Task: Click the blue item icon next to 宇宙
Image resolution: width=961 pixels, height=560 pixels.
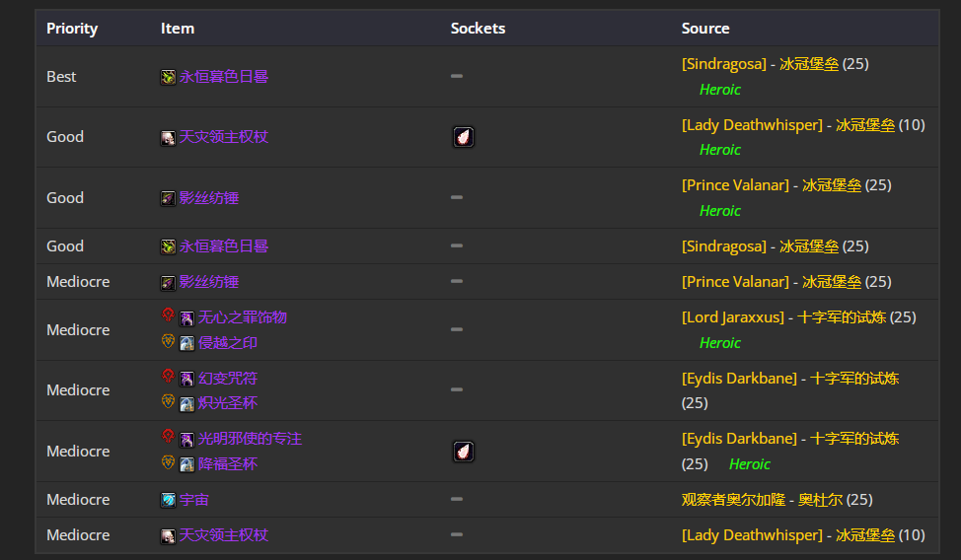Action: coord(168,500)
